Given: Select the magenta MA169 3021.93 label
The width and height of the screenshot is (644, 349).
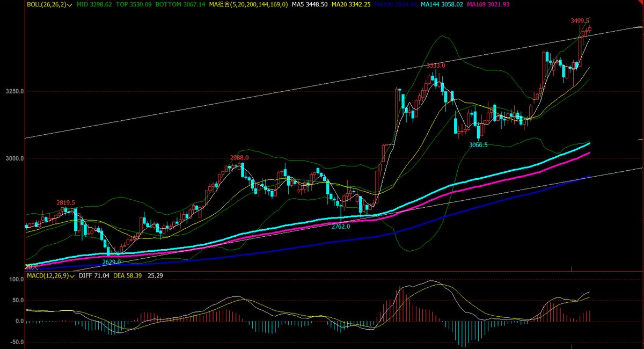Looking at the screenshot, I should click(x=488, y=4).
